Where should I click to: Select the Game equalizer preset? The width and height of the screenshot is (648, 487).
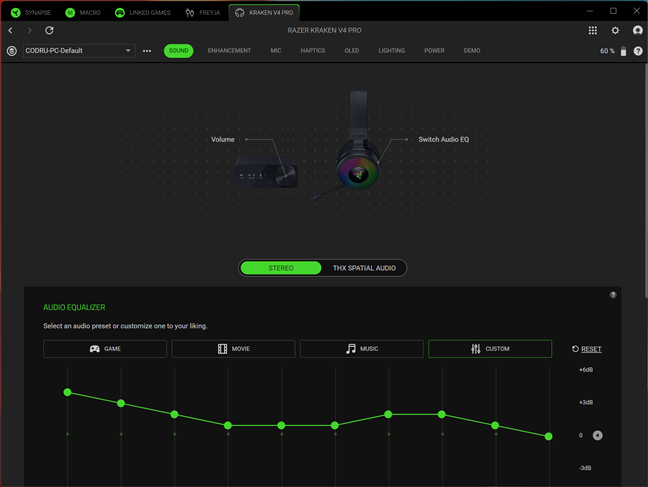click(105, 349)
